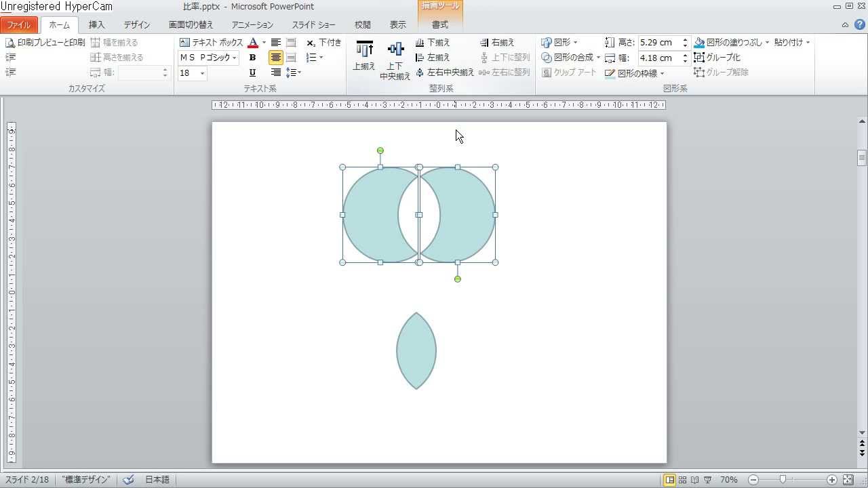Go to previous slide via scrollbar double arrow

(862, 445)
